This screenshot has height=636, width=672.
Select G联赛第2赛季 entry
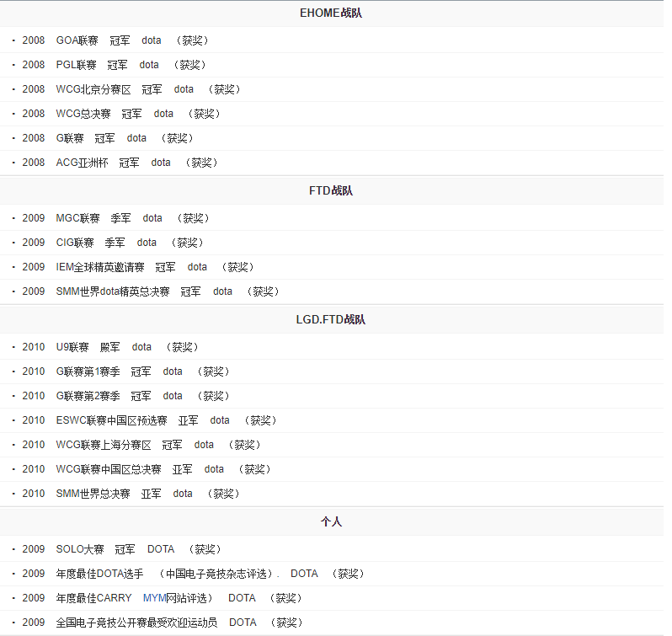coord(88,396)
